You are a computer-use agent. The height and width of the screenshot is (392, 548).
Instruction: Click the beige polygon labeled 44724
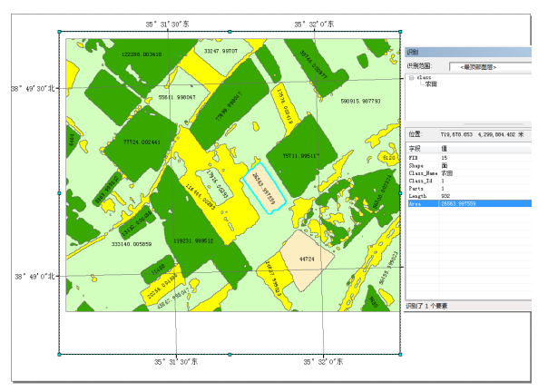tap(307, 260)
